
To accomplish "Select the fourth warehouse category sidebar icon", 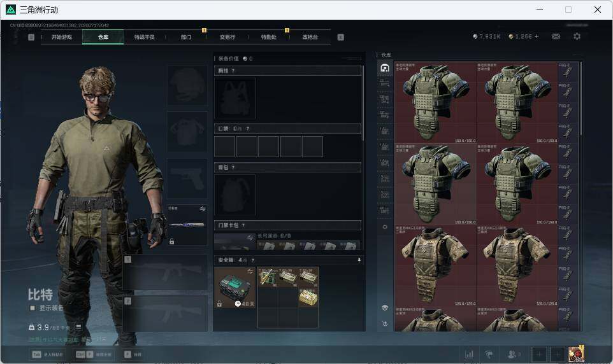I will tap(385, 115).
